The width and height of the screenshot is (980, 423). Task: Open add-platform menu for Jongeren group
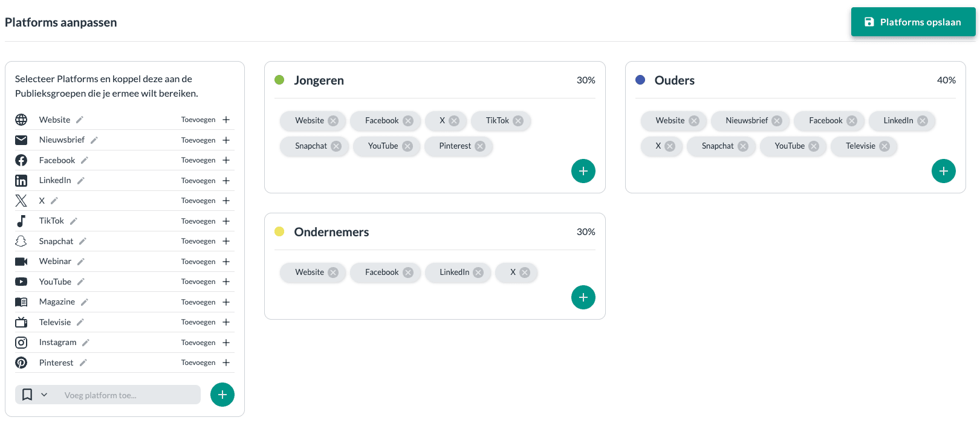583,171
